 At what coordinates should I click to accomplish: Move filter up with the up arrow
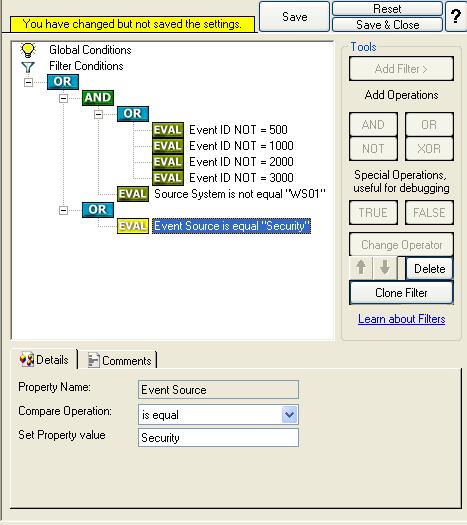[x=361, y=268]
